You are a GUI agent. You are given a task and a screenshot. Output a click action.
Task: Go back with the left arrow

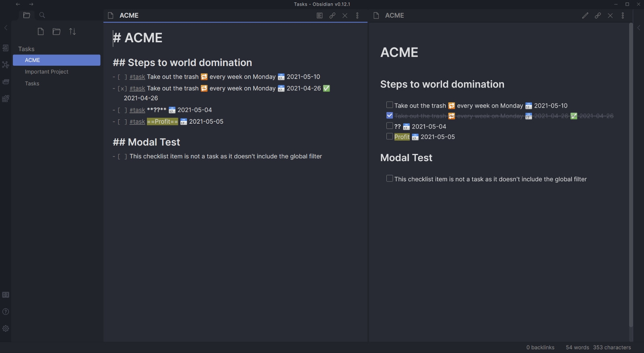[x=18, y=4]
